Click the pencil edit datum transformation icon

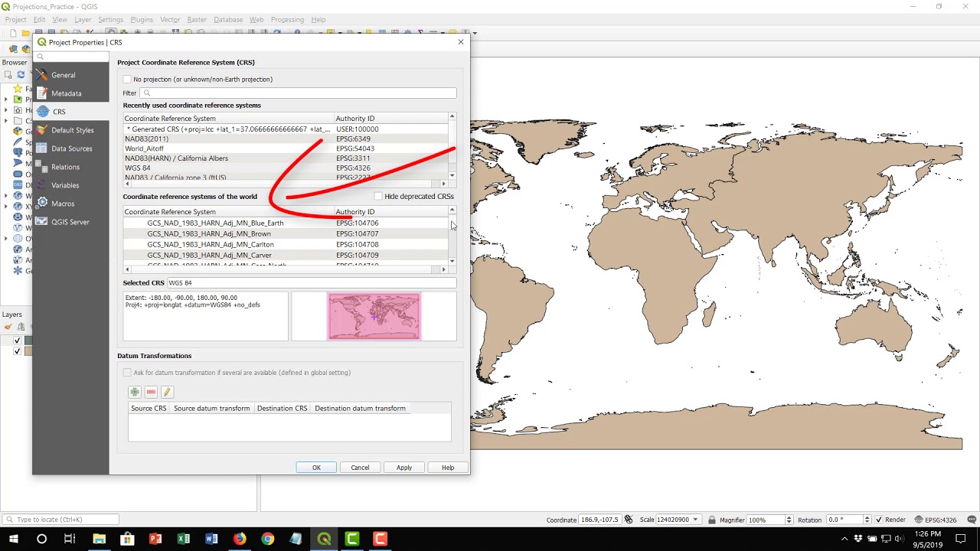pos(167,392)
